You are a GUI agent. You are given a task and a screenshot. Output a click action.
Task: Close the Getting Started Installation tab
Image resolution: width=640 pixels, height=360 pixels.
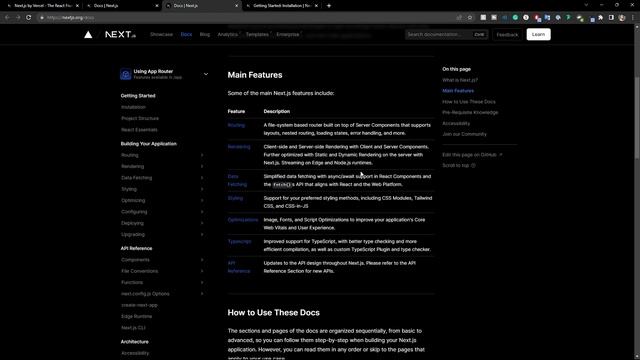(x=316, y=6)
